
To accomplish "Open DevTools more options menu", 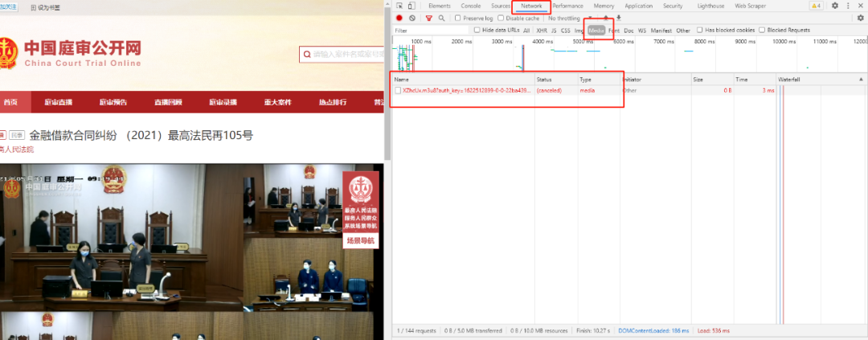I will 848,6.
